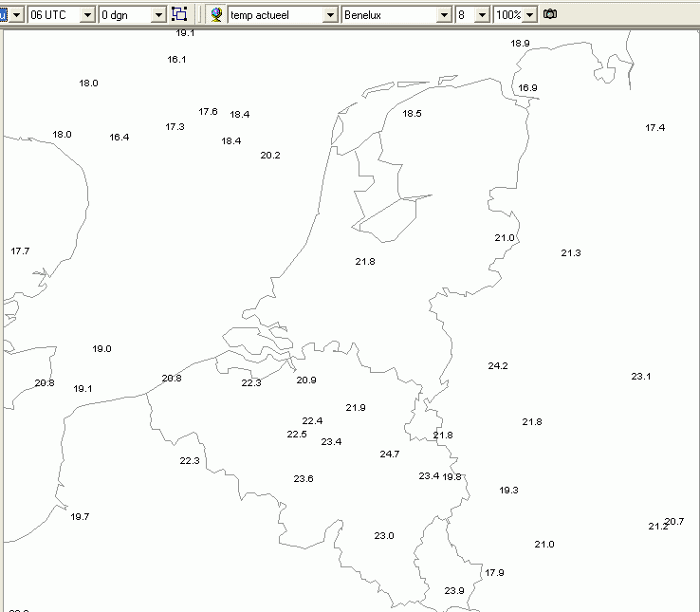This screenshot has height=612, width=700.
Task: Click the 16.1 temperature value over the North Sea
Action: click(x=176, y=60)
